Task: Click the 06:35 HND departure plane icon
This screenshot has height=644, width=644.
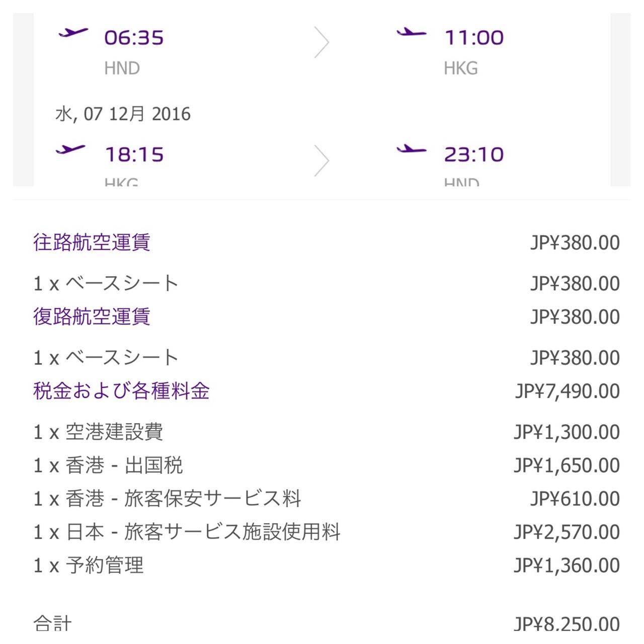Action: (73, 33)
